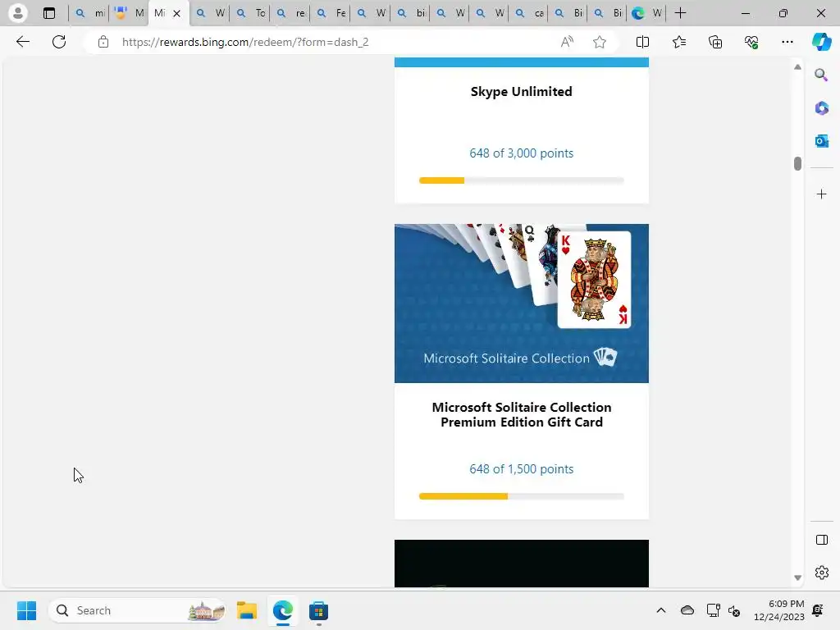Open split screen icon
840x630 pixels.
coord(642,42)
